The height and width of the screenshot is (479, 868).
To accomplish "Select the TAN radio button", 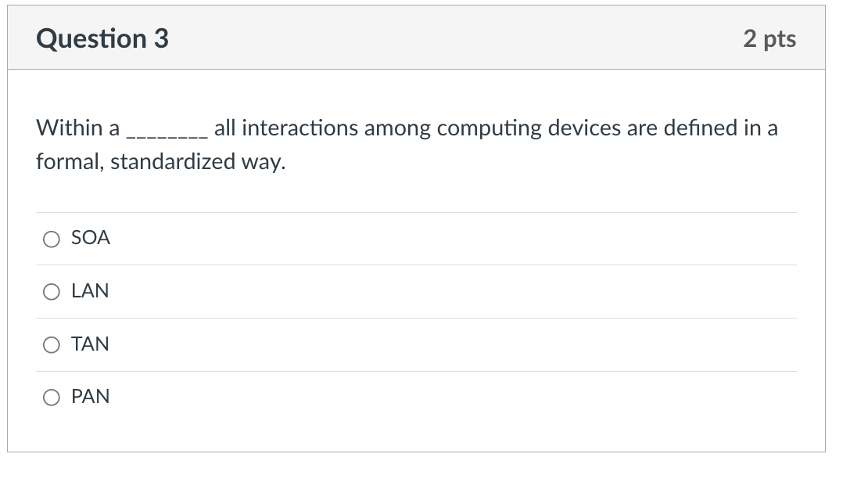I will 52,344.
